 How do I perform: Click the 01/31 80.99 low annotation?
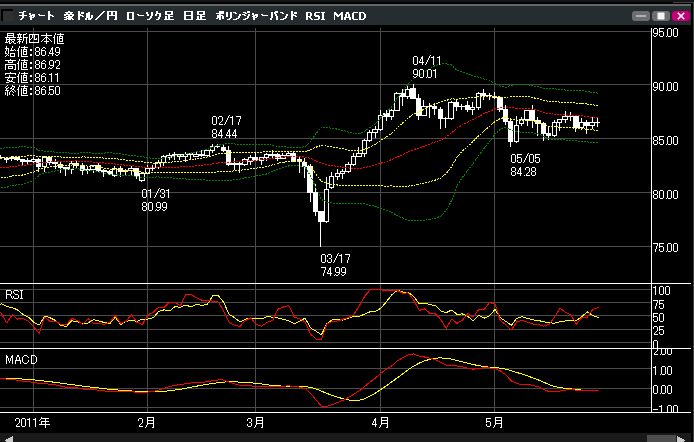tap(154, 200)
